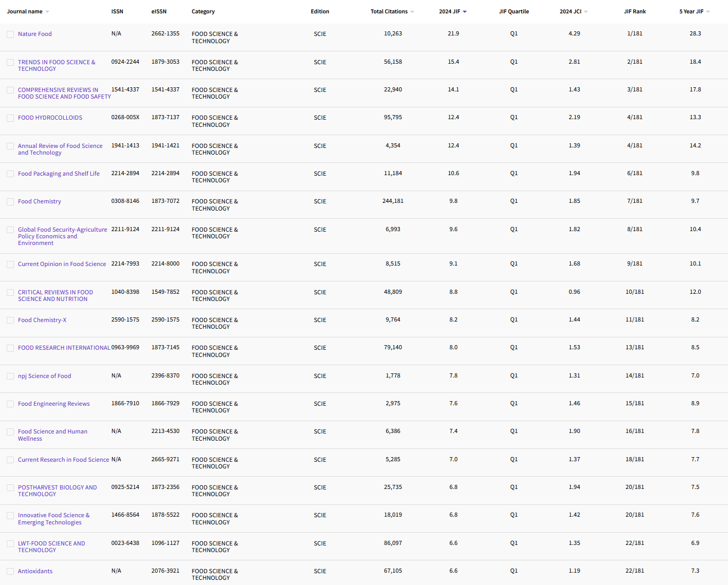728x585 pixels.
Task: Open Food Packaging and Shelf Life link
Action: point(59,174)
